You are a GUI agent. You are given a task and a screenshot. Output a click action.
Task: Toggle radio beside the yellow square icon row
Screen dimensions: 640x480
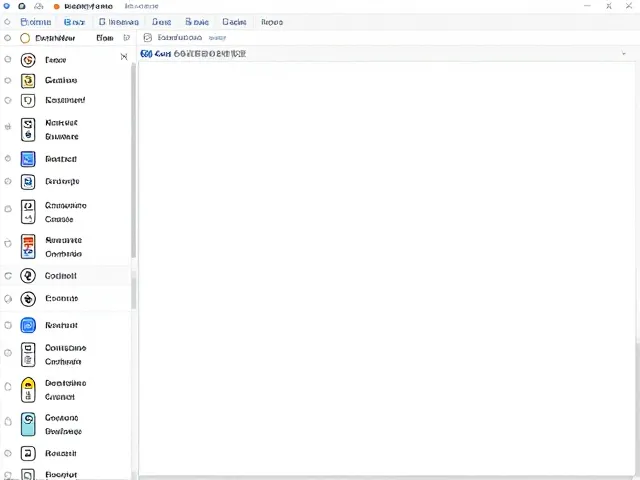[x=8, y=80]
